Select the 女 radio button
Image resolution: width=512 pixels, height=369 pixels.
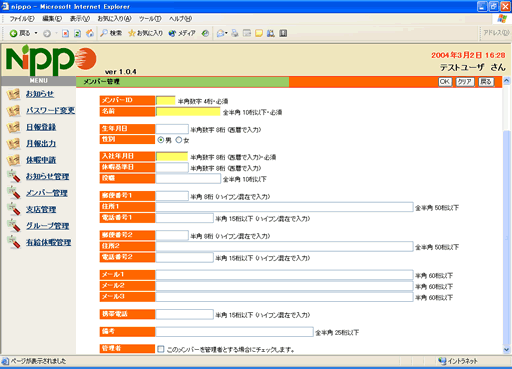(179, 140)
